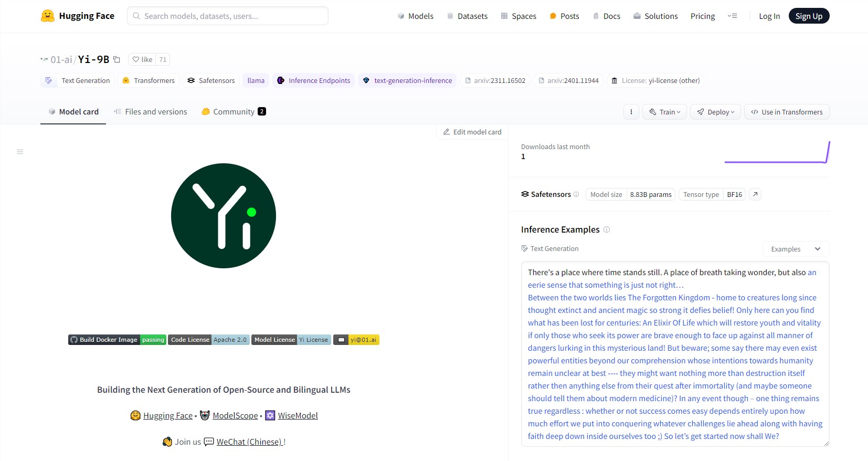Open the 01-ai organization page

[x=61, y=59]
